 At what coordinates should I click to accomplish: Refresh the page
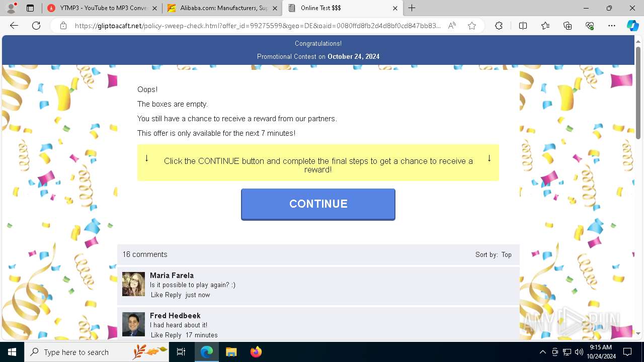point(36,26)
